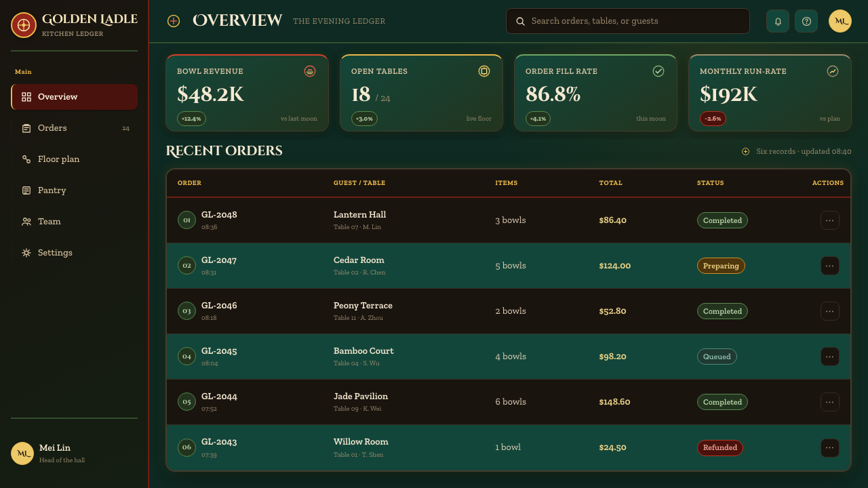Viewport: 868px width, 488px height.
Task: Click the Completed status of GL-2046
Action: pos(722,311)
